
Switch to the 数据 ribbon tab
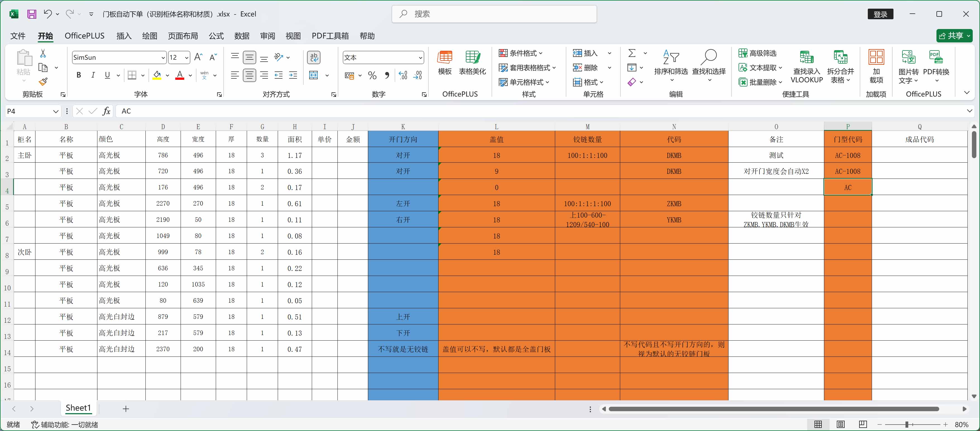pyautogui.click(x=241, y=36)
